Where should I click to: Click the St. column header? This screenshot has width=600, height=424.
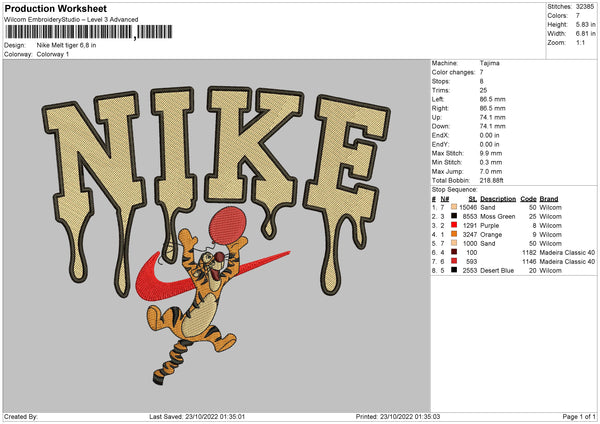click(473, 199)
